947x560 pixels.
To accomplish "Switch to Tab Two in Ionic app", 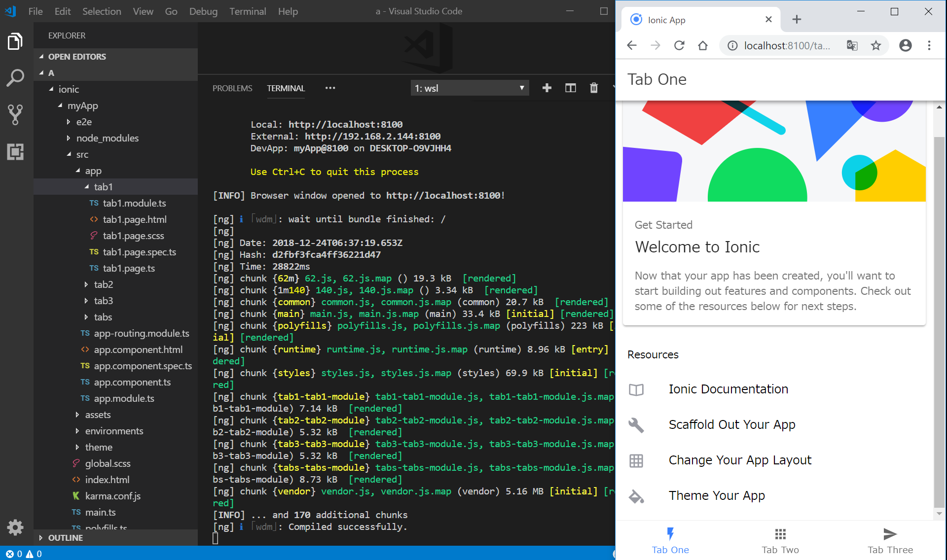I will (x=780, y=540).
